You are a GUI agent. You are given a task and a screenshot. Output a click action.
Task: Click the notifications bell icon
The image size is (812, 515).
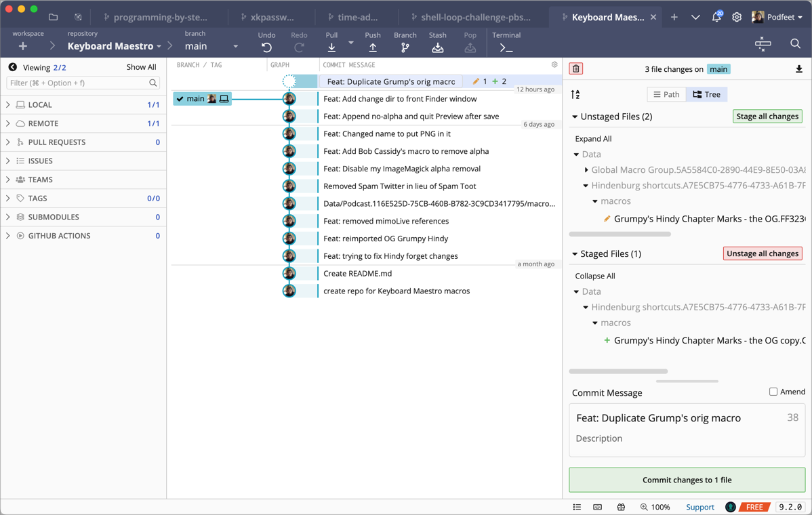click(716, 17)
